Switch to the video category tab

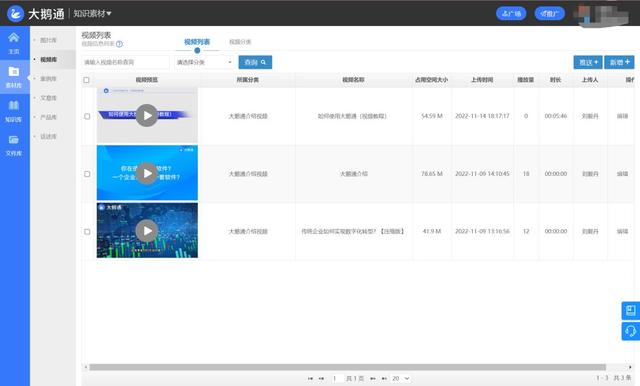click(x=240, y=42)
